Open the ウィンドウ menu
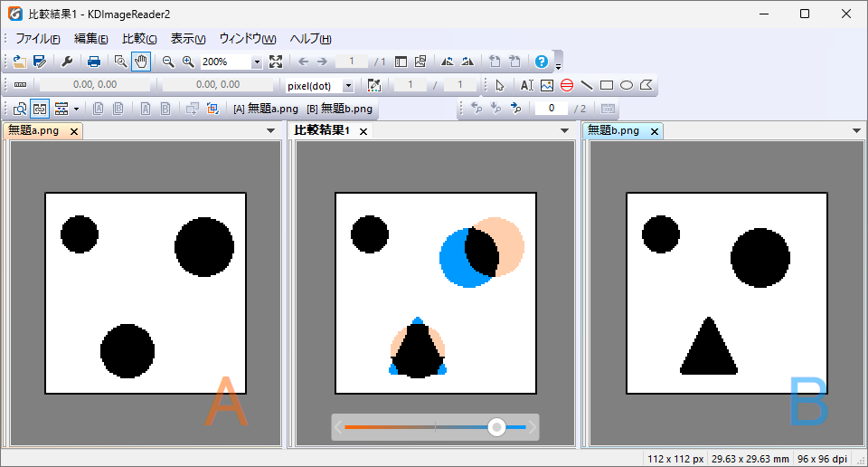Viewport: 868px width, 467px height. coord(248,39)
